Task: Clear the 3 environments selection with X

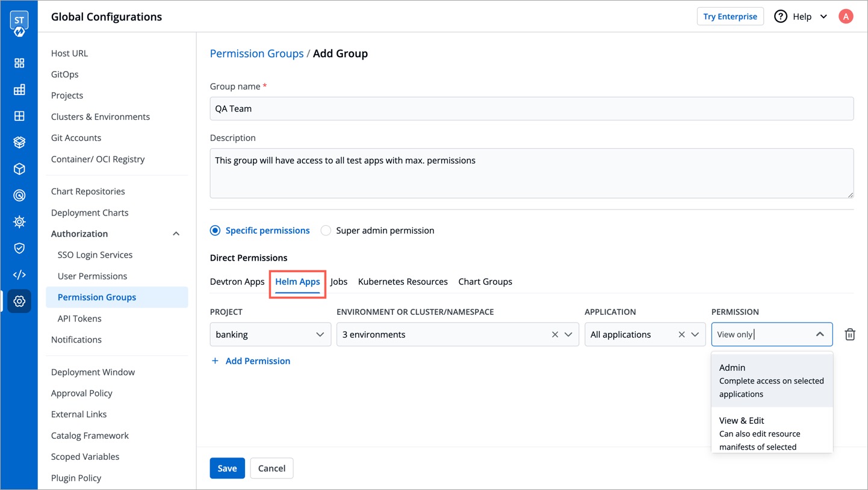Action: pos(554,335)
